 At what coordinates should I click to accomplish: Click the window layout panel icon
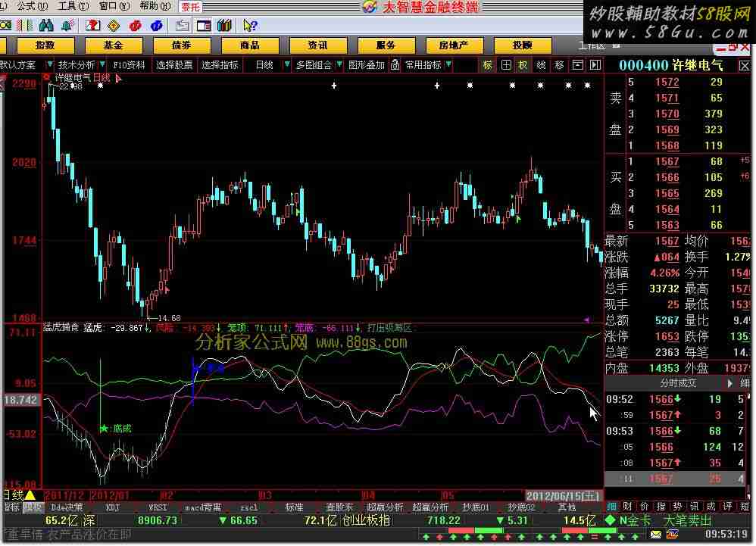(x=204, y=25)
